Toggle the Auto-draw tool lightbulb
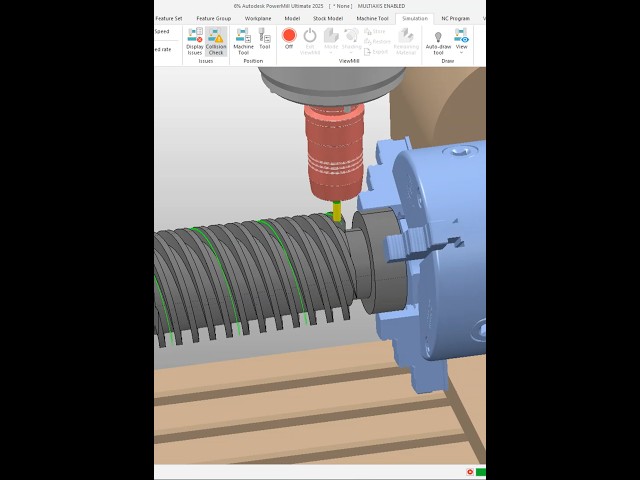Screen dimensions: 640x480 [x=438, y=43]
